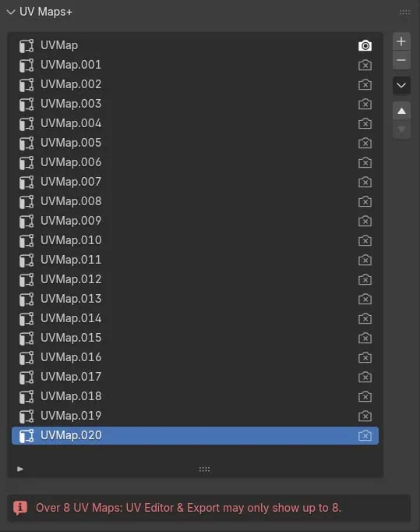Select UVMap.018 entry
This screenshot has height=532, width=420.
pyautogui.click(x=195, y=396)
